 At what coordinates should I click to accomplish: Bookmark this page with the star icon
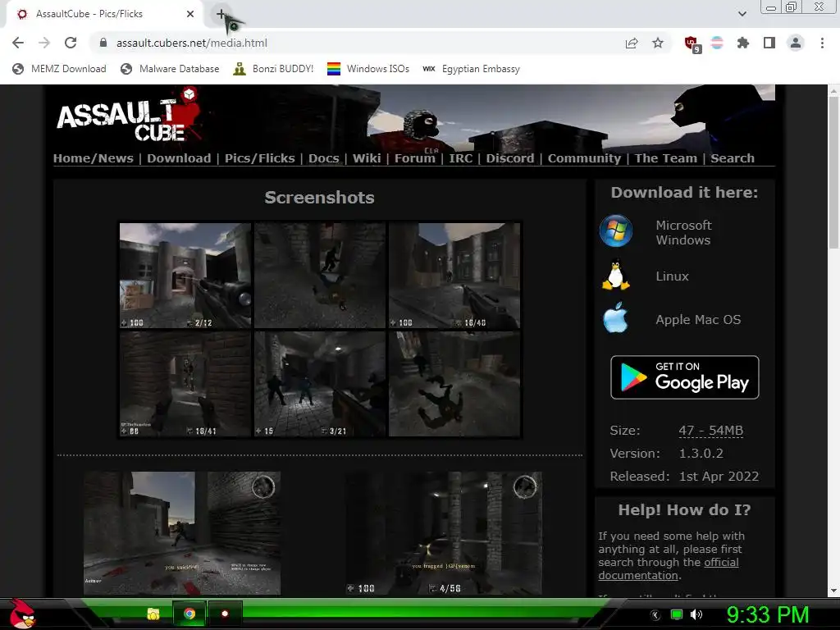tap(658, 43)
